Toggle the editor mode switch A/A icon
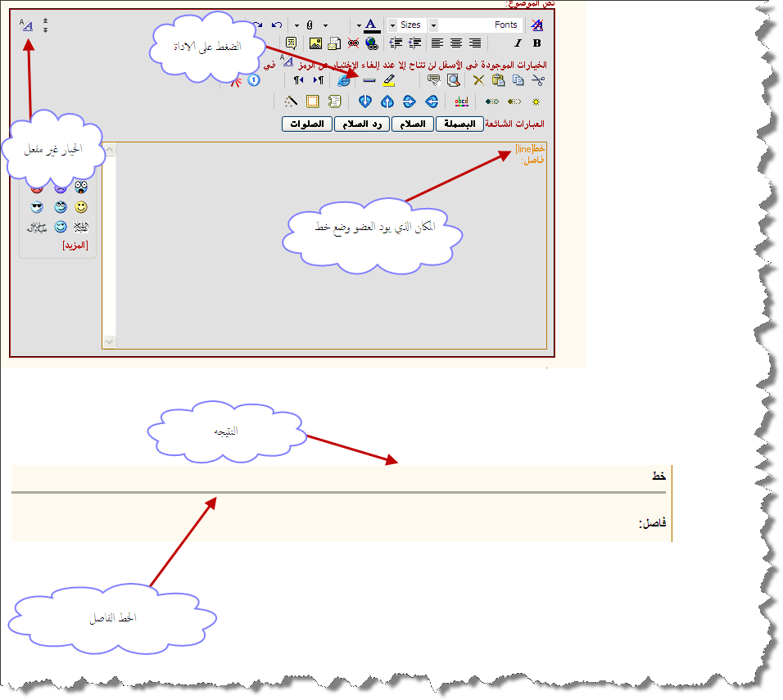The image size is (783, 700). (x=27, y=25)
